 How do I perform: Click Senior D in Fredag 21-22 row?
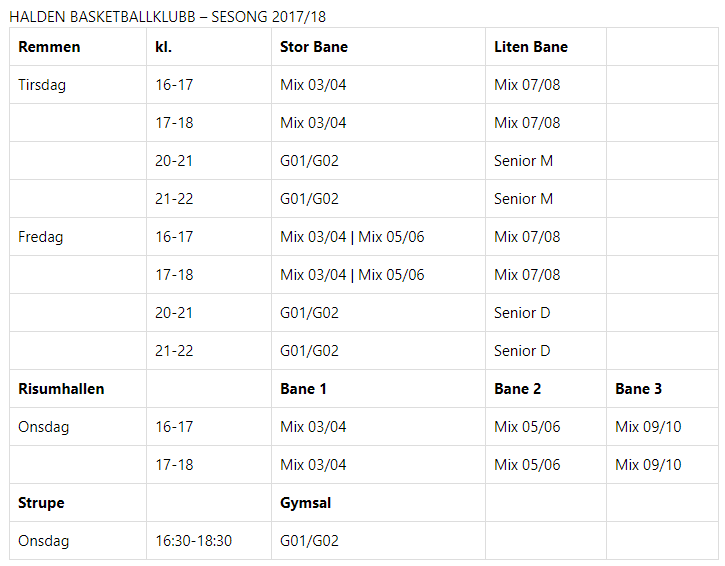(x=523, y=351)
